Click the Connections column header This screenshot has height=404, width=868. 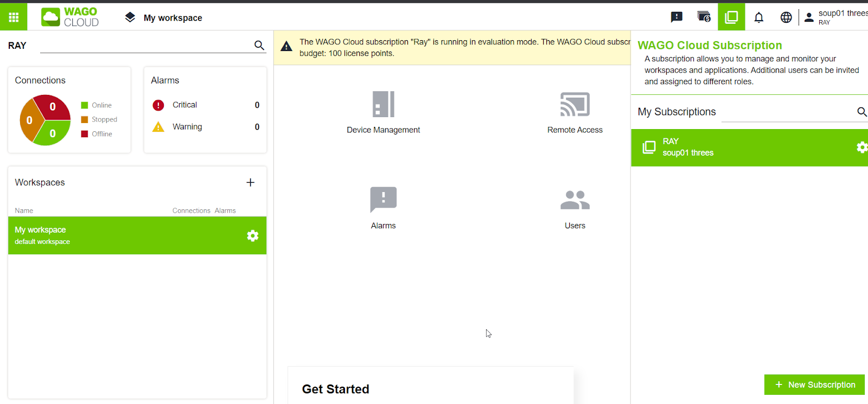click(192, 210)
